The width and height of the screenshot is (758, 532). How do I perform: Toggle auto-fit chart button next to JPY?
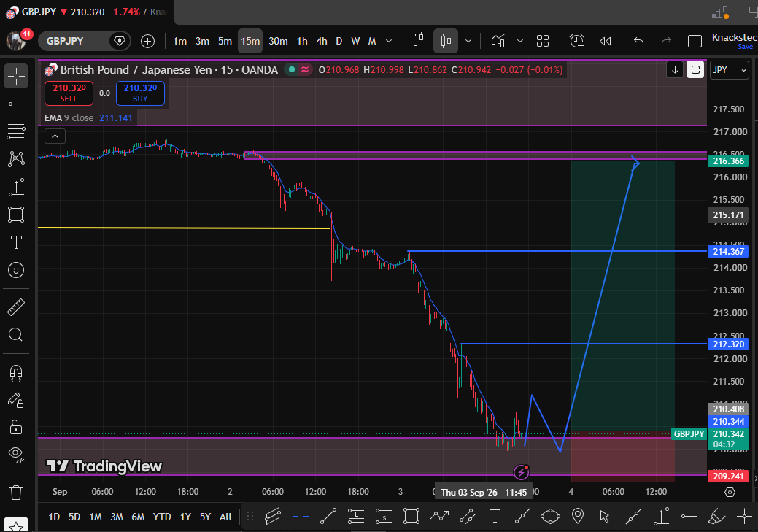click(695, 70)
